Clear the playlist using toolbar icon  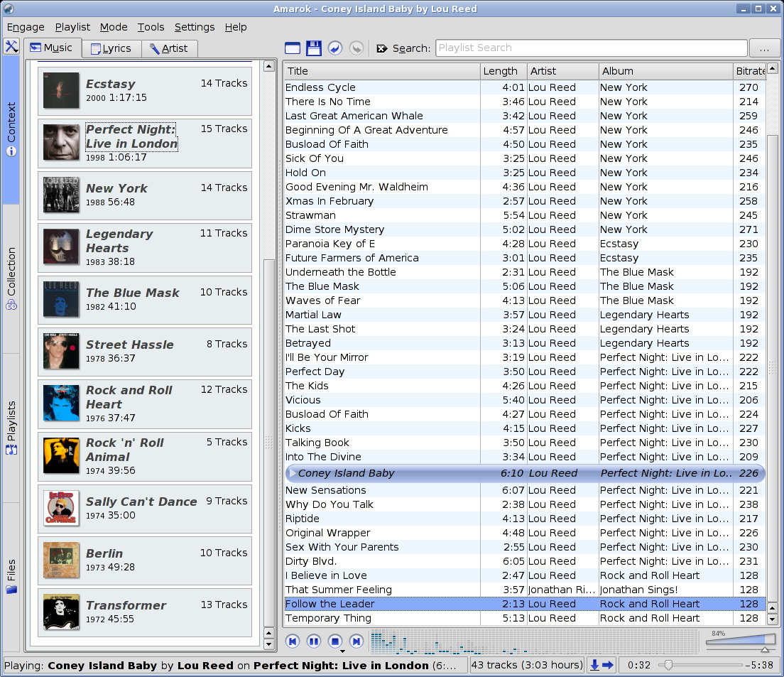tap(293, 48)
